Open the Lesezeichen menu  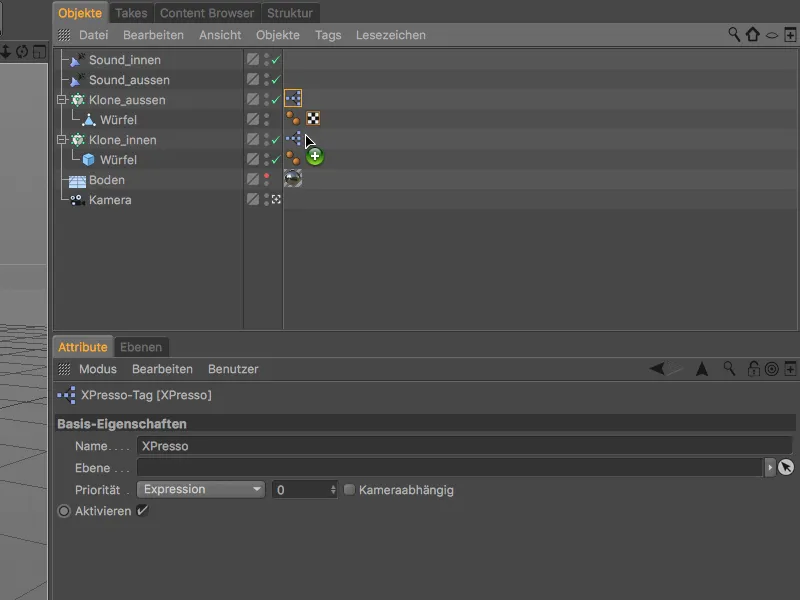[x=391, y=35]
